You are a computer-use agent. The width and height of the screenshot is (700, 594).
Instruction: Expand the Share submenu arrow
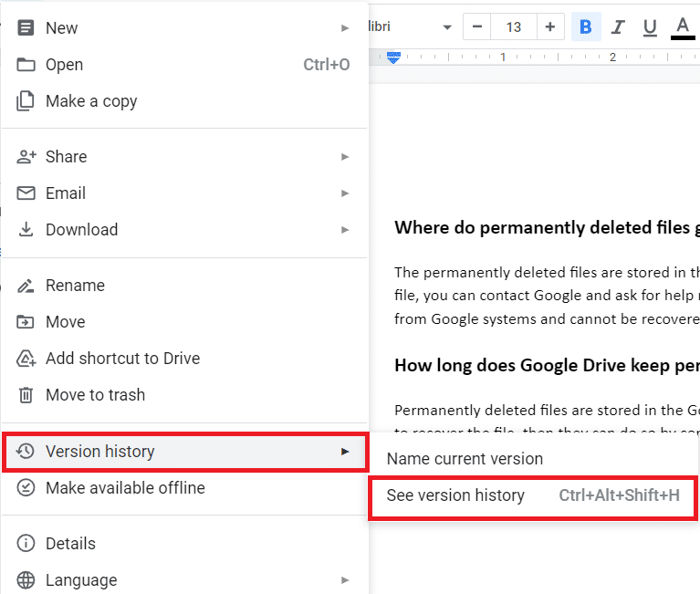[x=345, y=157]
